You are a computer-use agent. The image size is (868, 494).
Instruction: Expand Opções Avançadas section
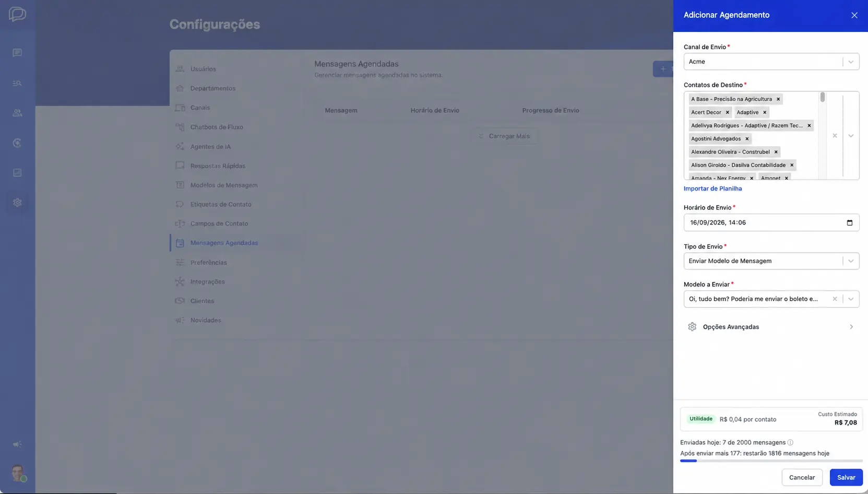pyautogui.click(x=771, y=327)
